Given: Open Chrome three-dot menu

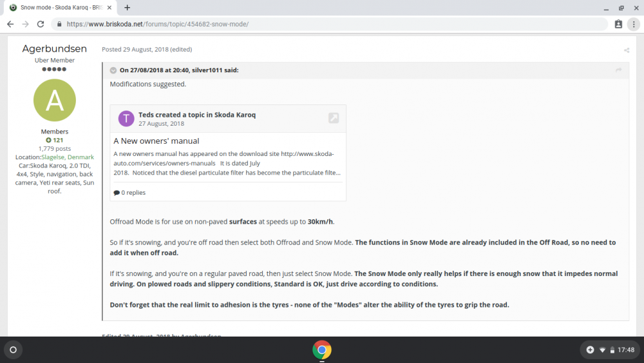Looking at the screenshot, I should click(x=634, y=25).
